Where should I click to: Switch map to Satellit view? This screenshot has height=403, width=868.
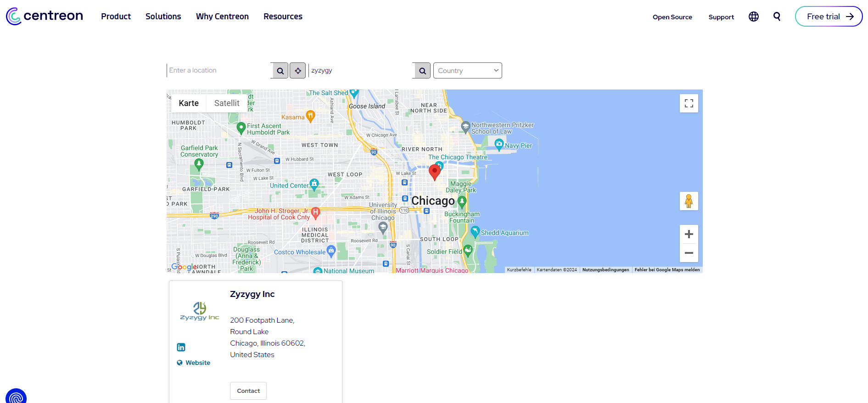click(227, 103)
